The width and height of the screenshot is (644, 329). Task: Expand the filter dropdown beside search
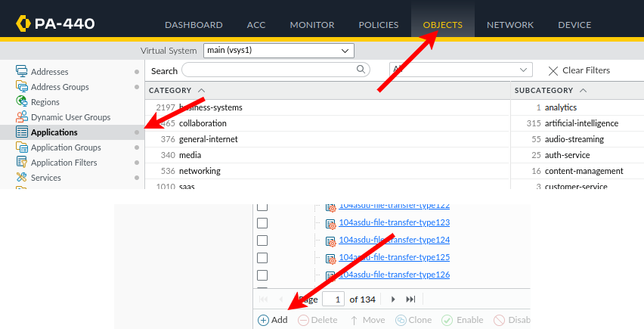[524, 70]
